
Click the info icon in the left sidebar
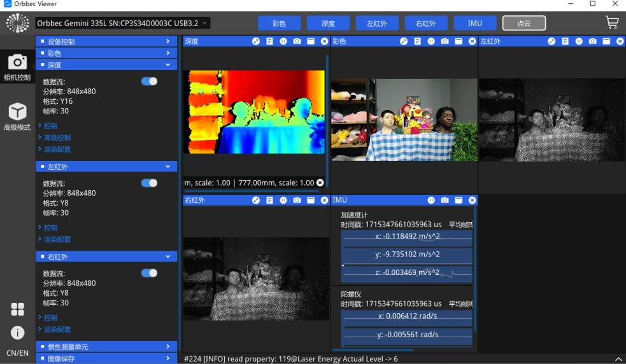point(17,333)
